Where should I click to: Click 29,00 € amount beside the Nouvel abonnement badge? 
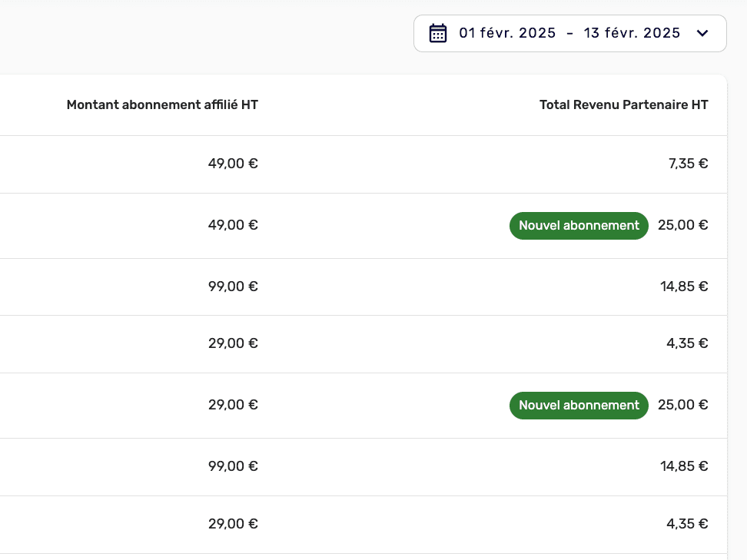pos(233,405)
